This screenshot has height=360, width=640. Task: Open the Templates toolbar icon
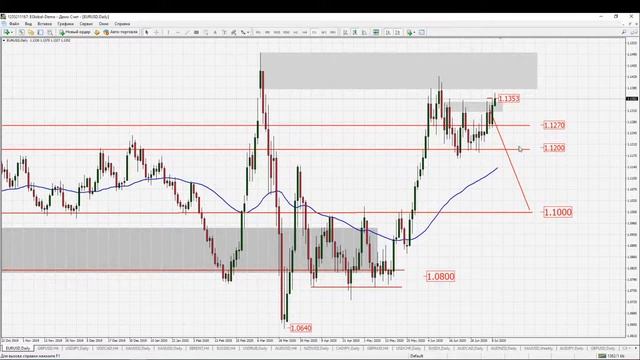[x=422, y=32]
